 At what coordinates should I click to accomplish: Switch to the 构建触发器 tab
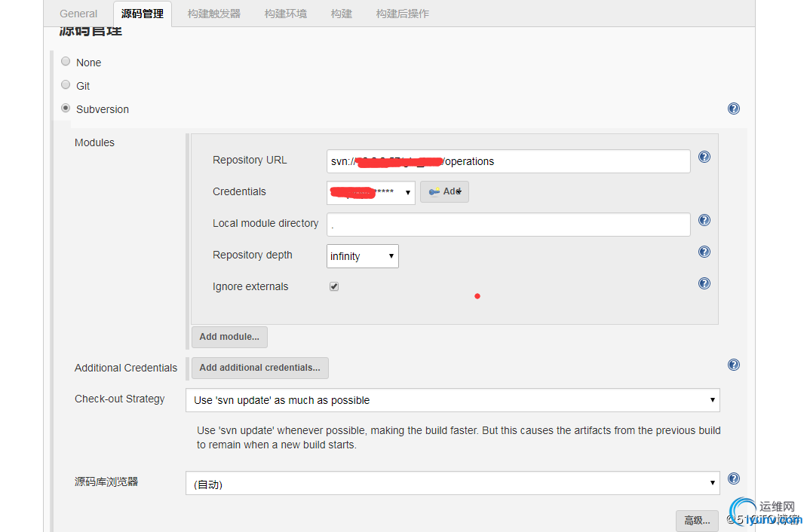pos(214,14)
